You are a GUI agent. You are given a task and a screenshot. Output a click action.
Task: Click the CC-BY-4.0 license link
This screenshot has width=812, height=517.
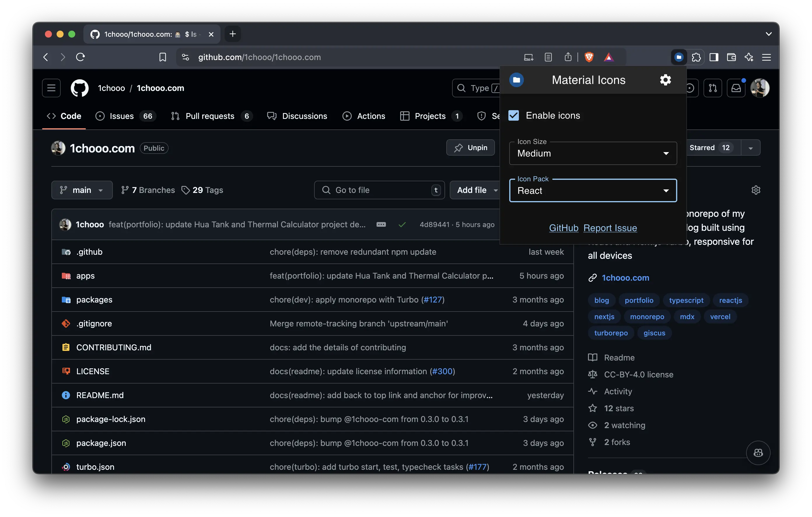point(639,375)
